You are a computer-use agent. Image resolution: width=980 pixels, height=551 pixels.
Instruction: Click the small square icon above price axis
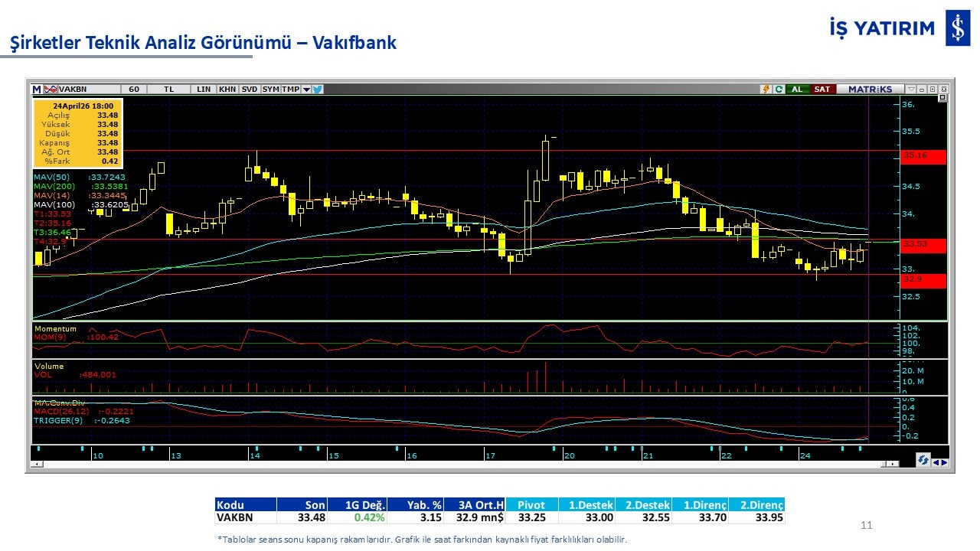(942, 98)
